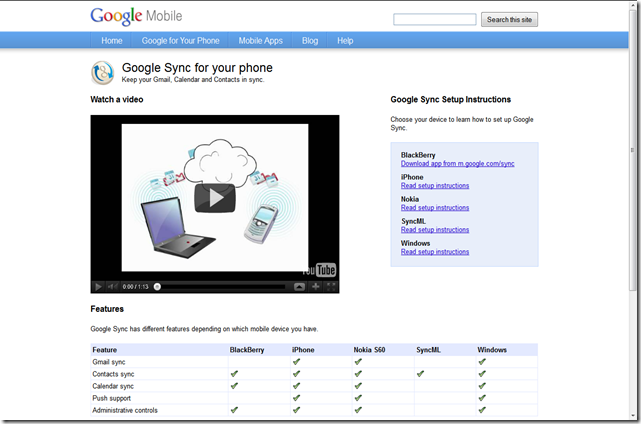
Task: Click the Calendar sync checkmark under BlackBerry
Action: coord(234,386)
